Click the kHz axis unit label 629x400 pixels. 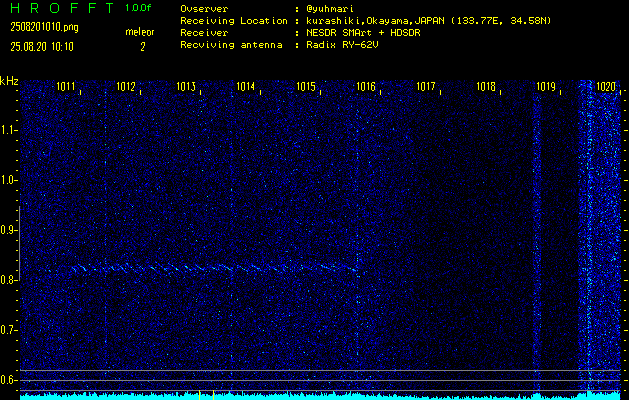pos(9,81)
